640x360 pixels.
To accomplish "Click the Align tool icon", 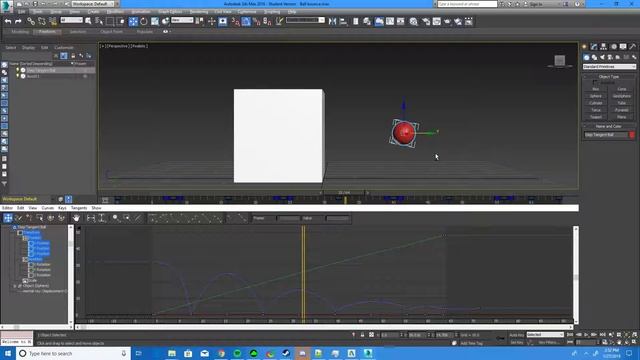I will pos(343,21).
